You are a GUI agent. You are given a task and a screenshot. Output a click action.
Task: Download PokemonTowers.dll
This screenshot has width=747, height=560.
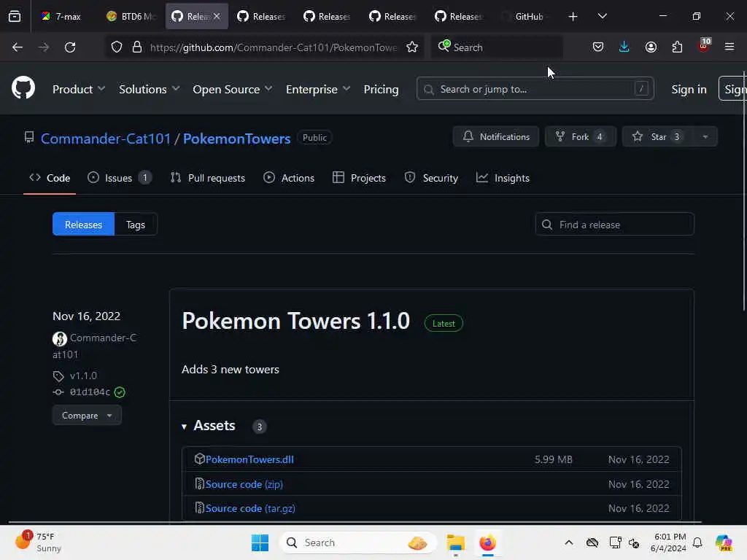[249, 459]
